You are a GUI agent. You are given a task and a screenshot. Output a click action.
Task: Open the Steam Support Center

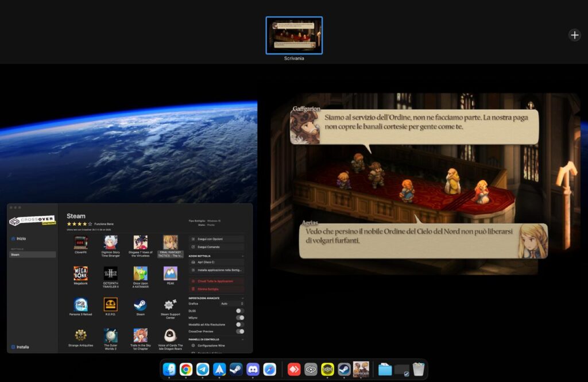pyautogui.click(x=169, y=303)
